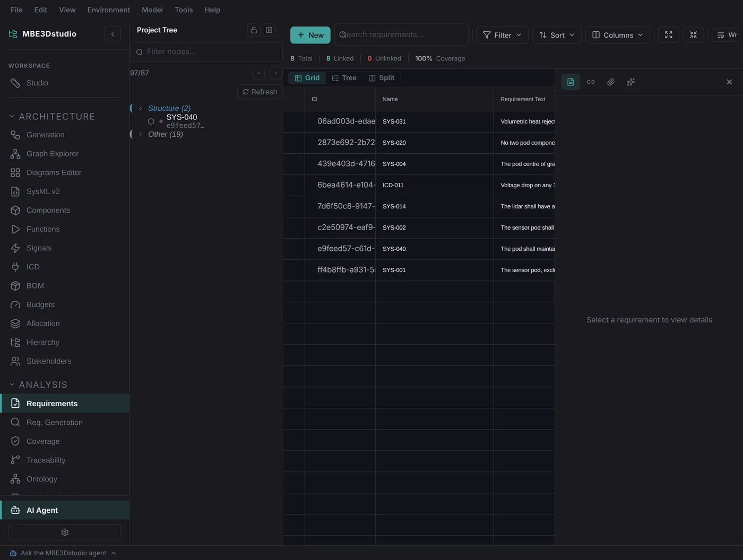Screen dimensions: 743x560
Task: Switch to Split view
Action: tap(382, 78)
